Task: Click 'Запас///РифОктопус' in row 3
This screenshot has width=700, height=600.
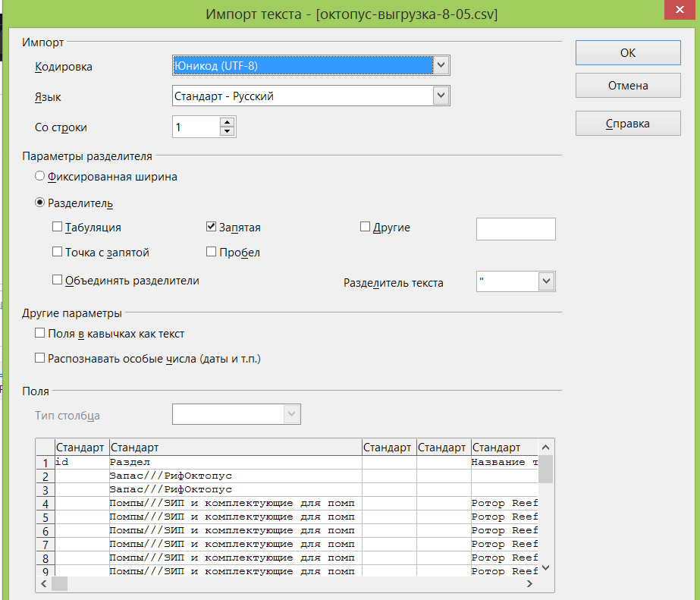Action: (x=235, y=490)
